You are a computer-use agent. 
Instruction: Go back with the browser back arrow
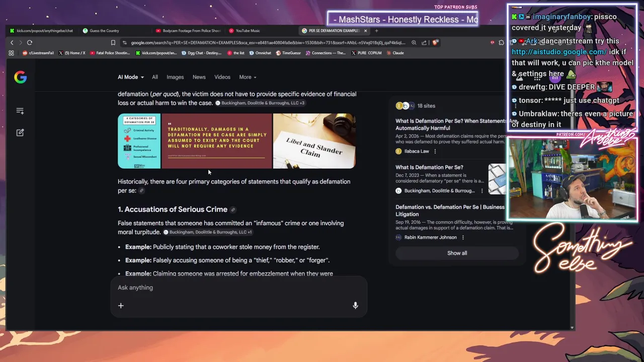pyautogui.click(x=12, y=43)
